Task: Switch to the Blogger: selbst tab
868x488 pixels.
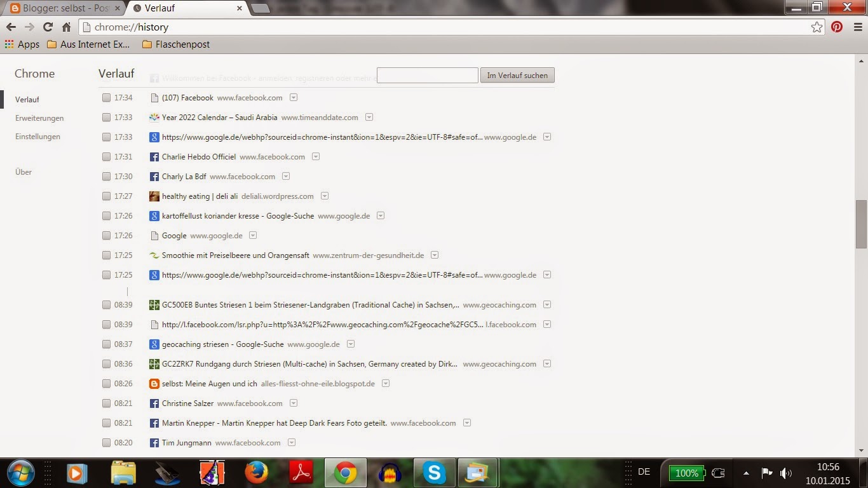Action: pos(62,8)
